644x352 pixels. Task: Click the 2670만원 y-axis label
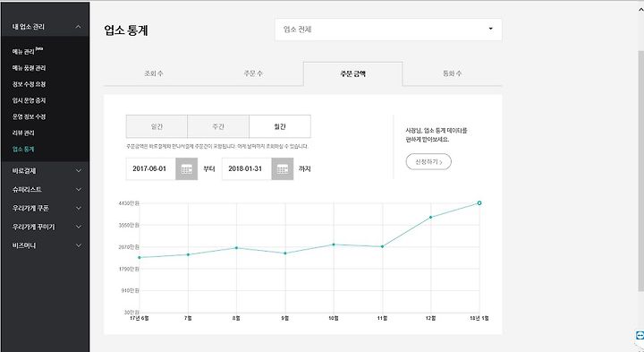(x=129, y=247)
